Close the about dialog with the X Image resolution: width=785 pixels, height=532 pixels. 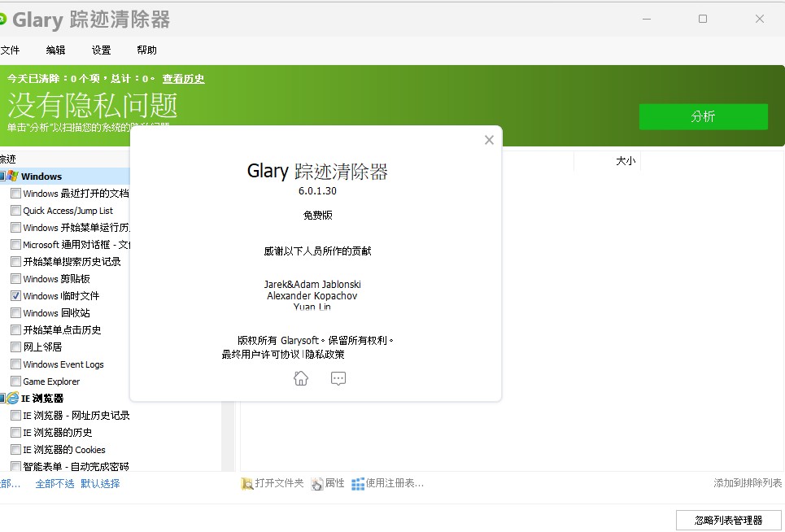489,140
